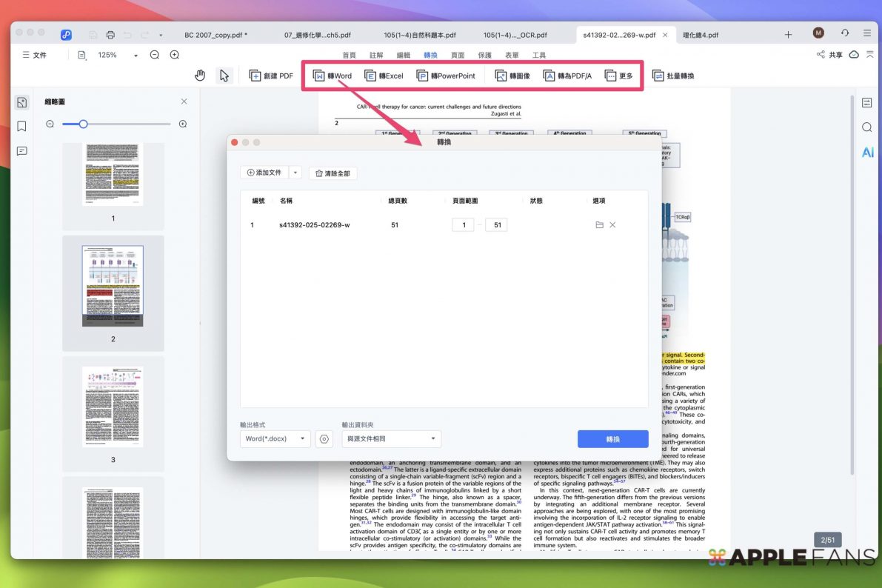The height and width of the screenshot is (588, 882).
Task: Open the output folder dropdown
Action: pyautogui.click(x=391, y=439)
